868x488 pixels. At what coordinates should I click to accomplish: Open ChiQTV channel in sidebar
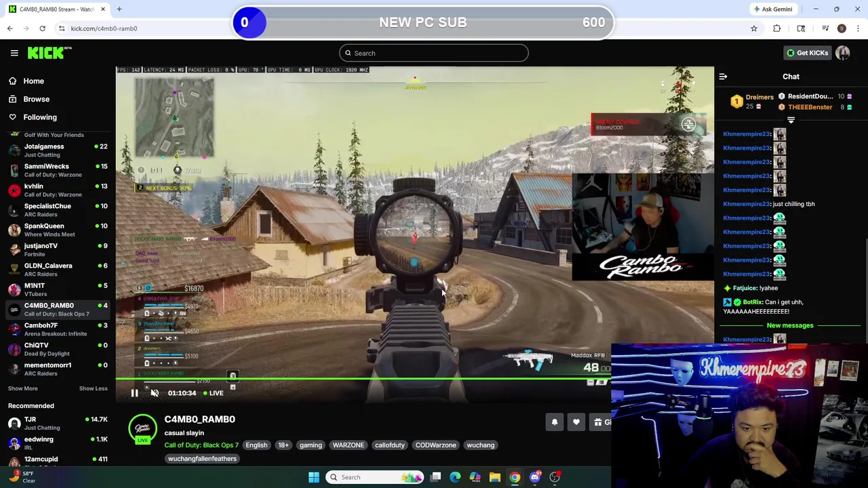58,349
